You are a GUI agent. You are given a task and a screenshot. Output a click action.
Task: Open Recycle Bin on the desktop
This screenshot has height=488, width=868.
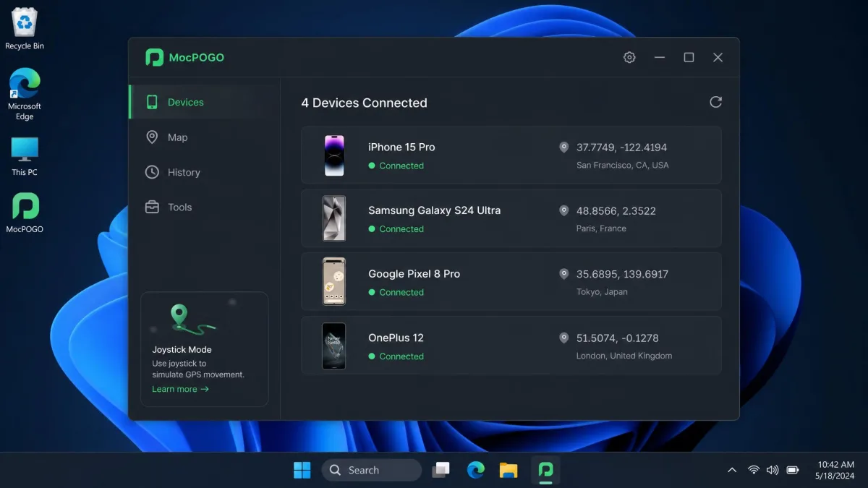(25, 29)
